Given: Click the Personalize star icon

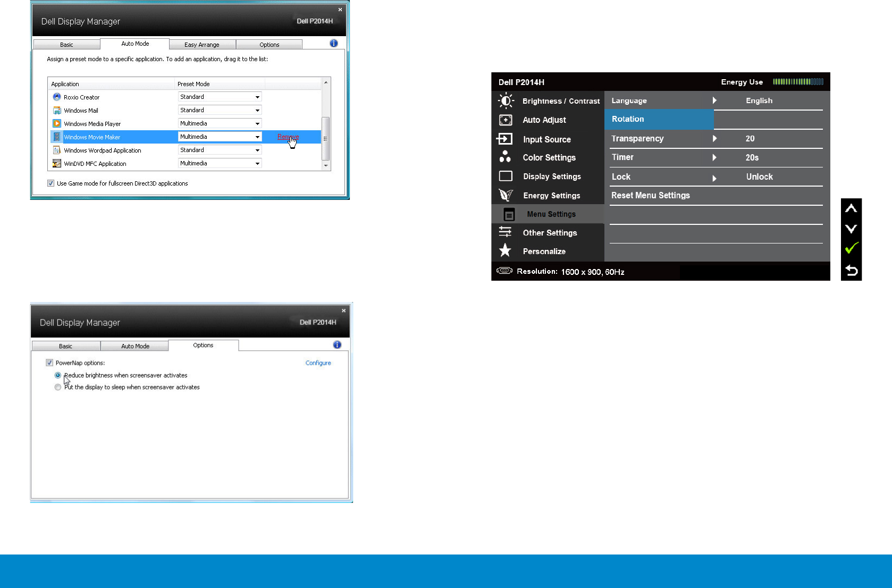Looking at the screenshot, I should click(x=505, y=250).
